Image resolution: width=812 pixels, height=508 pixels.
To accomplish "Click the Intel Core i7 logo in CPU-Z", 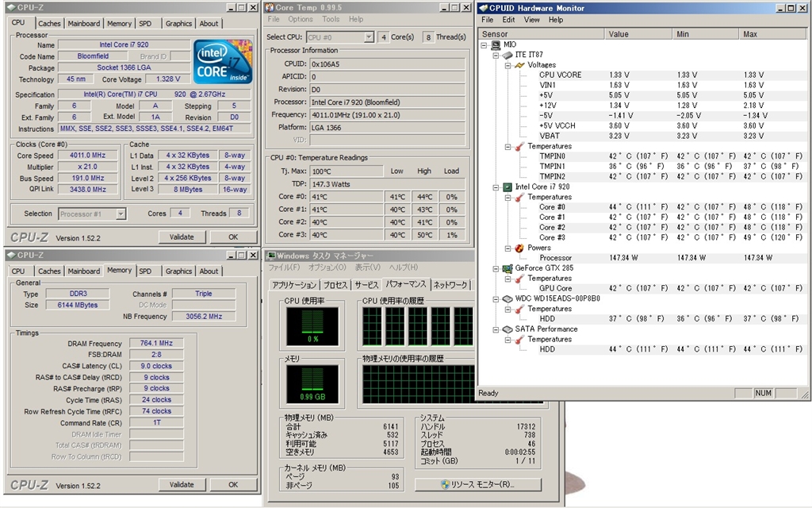I will click(x=223, y=62).
